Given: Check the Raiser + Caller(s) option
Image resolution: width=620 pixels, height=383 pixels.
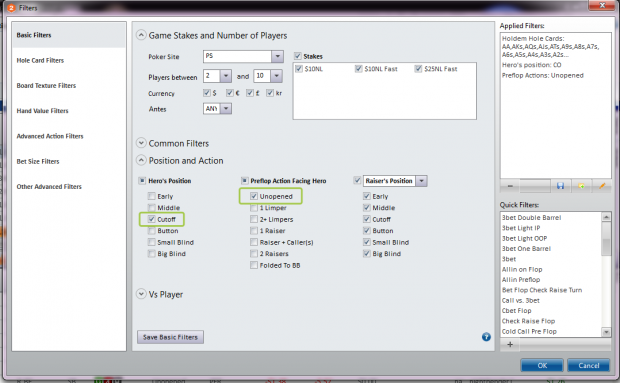Looking at the screenshot, I should click(x=254, y=242).
